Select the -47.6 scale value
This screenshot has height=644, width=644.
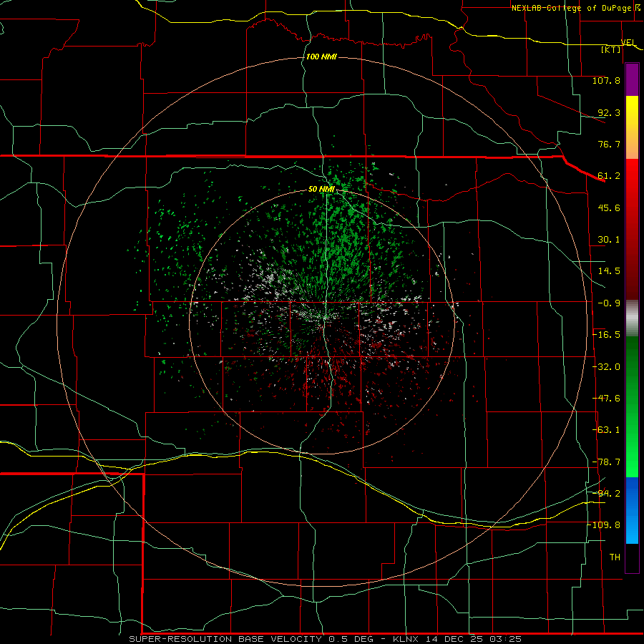[x=606, y=399]
